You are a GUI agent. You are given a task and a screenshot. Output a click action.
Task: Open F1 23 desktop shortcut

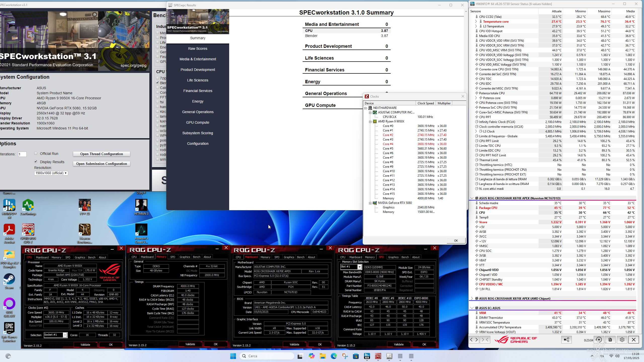point(85,207)
